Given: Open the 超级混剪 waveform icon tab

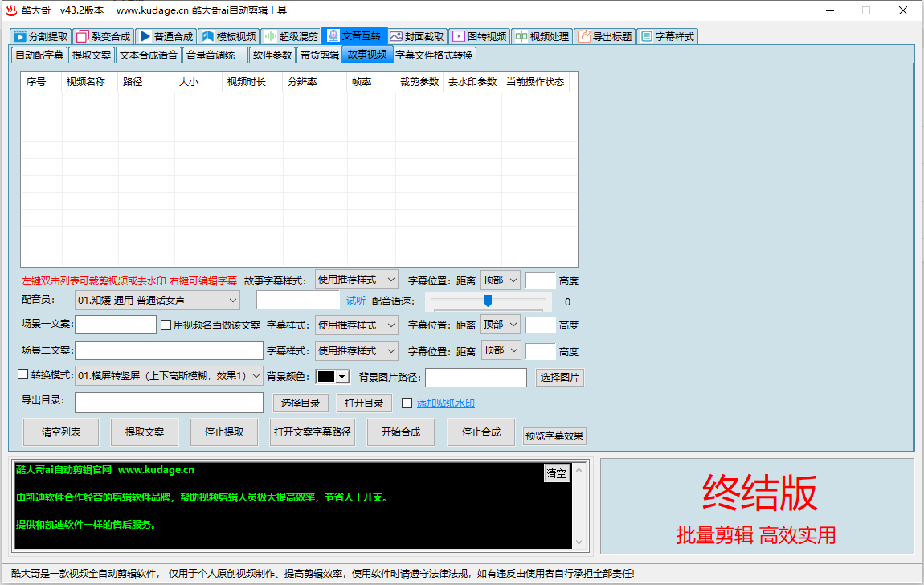Looking at the screenshot, I should point(271,36).
